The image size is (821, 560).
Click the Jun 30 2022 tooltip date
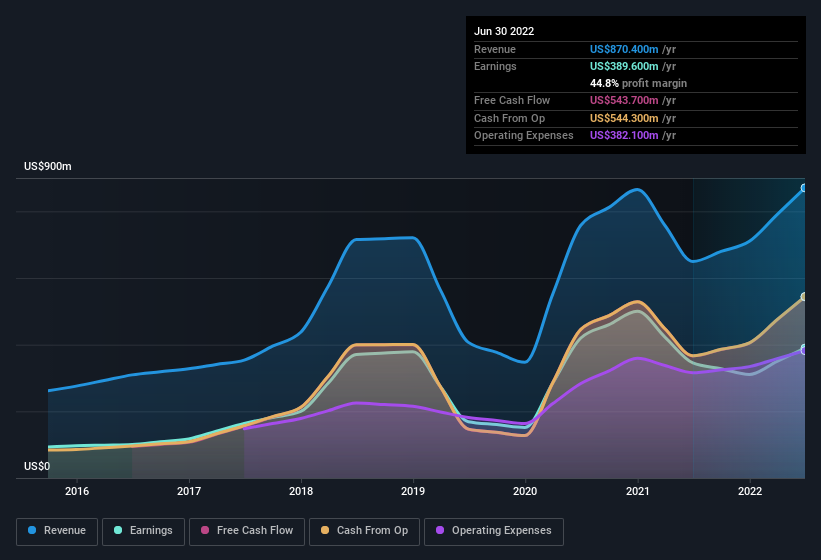point(504,31)
